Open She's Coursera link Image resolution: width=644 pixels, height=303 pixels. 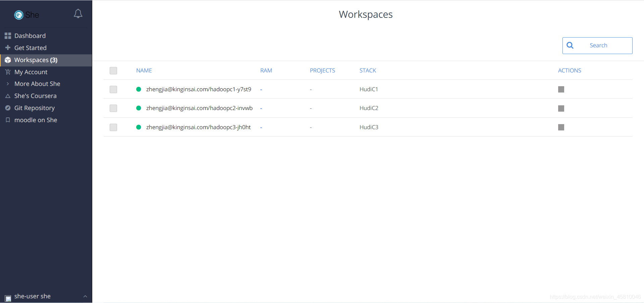(x=46, y=96)
